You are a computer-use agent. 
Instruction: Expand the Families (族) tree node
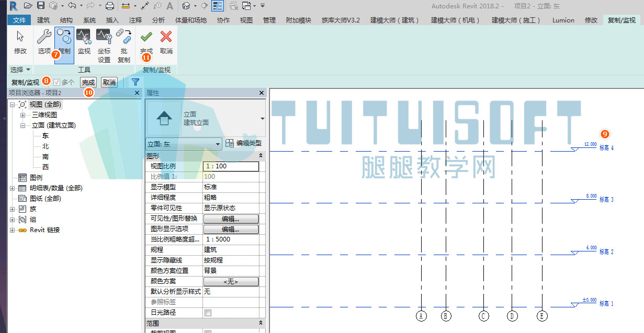(x=12, y=209)
